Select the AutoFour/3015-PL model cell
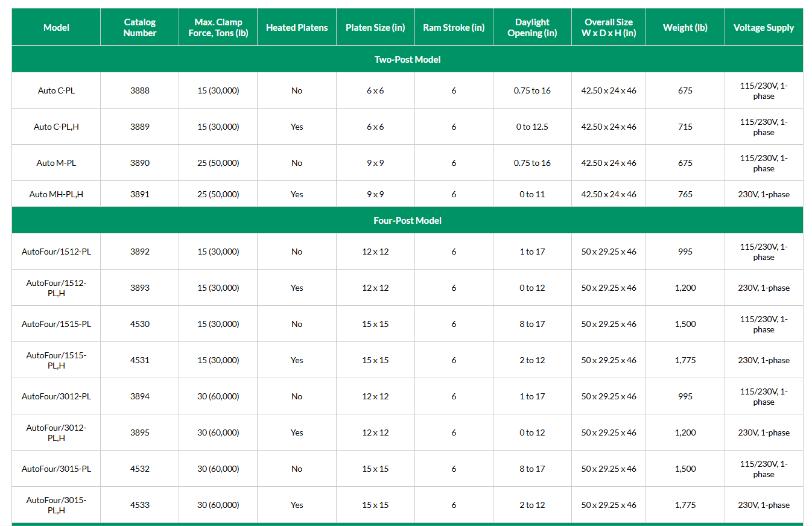The width and height of the screenshot is (812, 526). 56,469
